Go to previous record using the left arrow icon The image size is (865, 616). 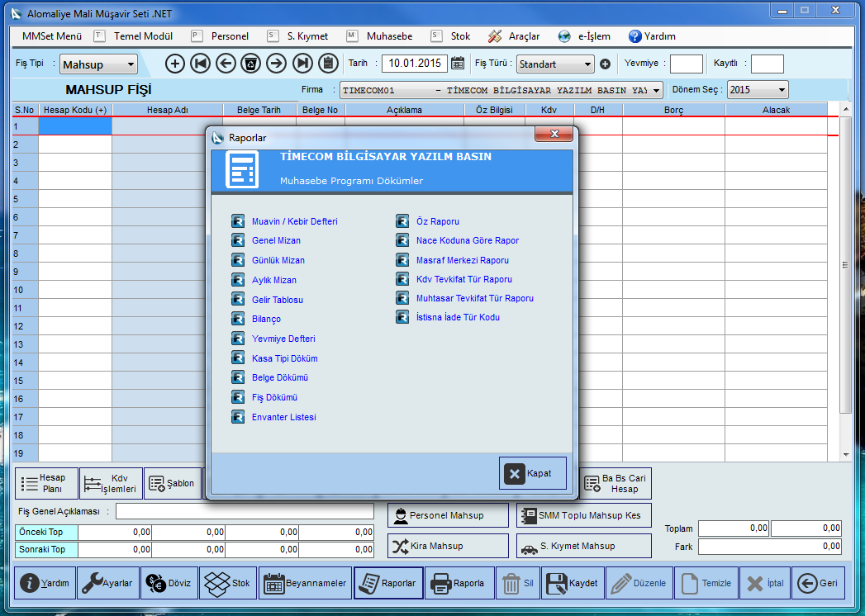pyautogui.click(x=226, y=64)
